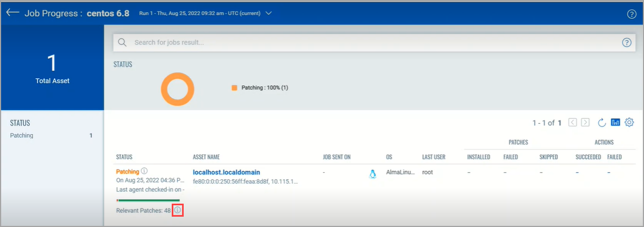Toggle the chart view icon
644x227 pixels.
tap(615, 122)
